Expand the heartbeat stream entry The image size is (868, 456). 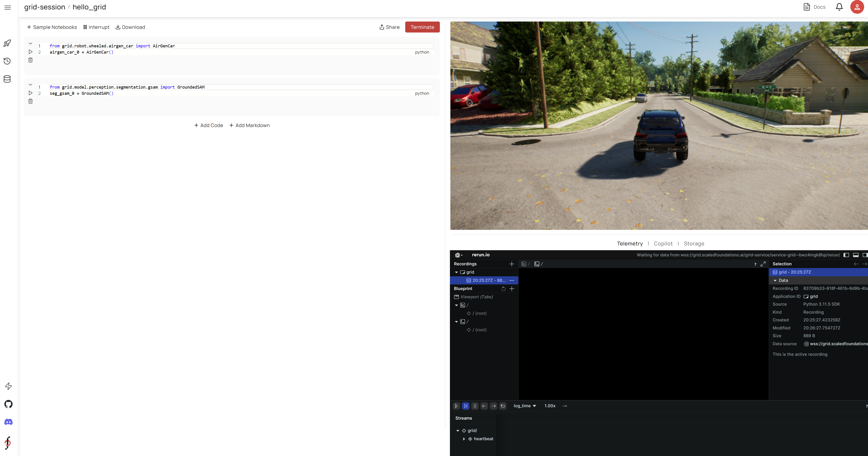click(x=464, y=439)
